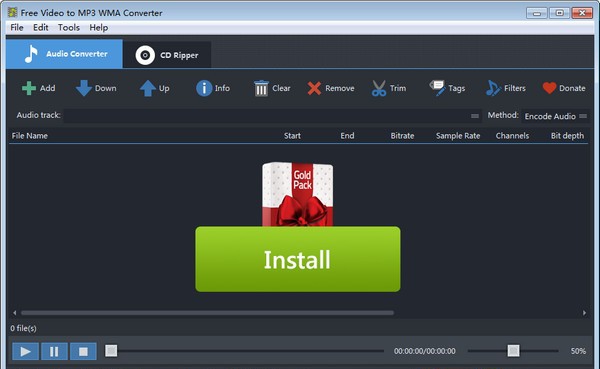Click the End column header

tap(347, 136)
